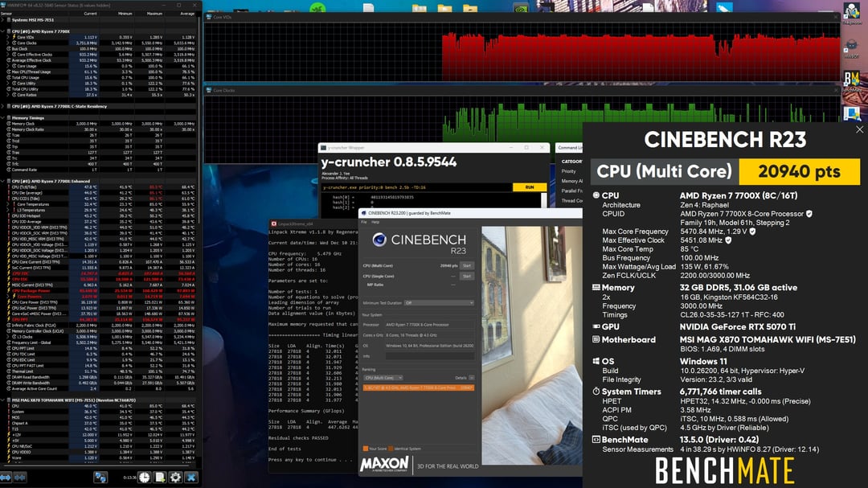Collapse the Memory Timings sensor group

click(3, 117)
